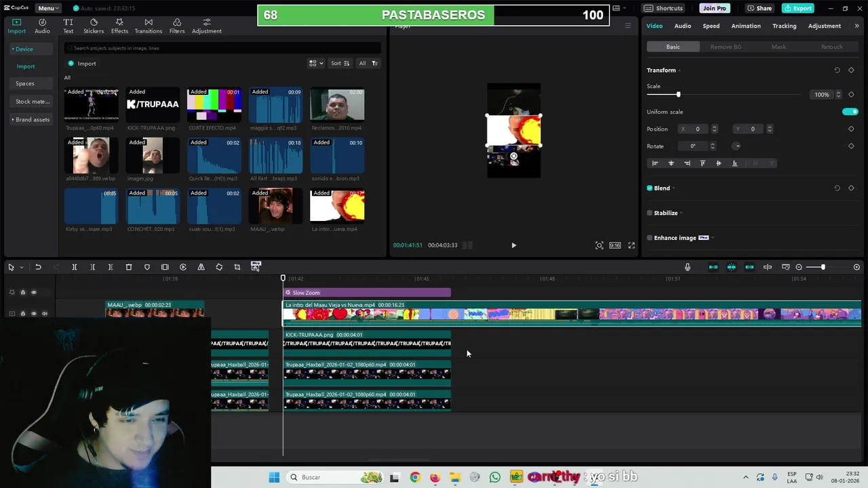Click the timeline zoom slider handle
Screen dimensions: 868x488
pyautogui.click(x=823, y=267)
